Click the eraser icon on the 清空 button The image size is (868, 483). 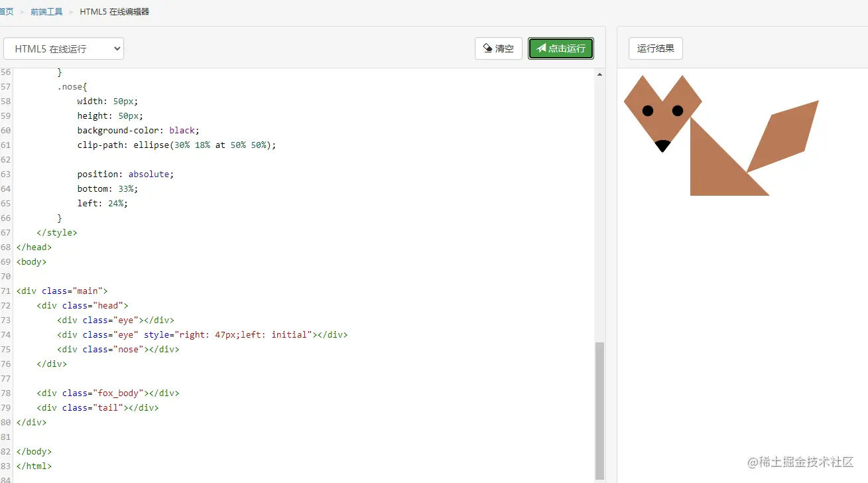488,48
